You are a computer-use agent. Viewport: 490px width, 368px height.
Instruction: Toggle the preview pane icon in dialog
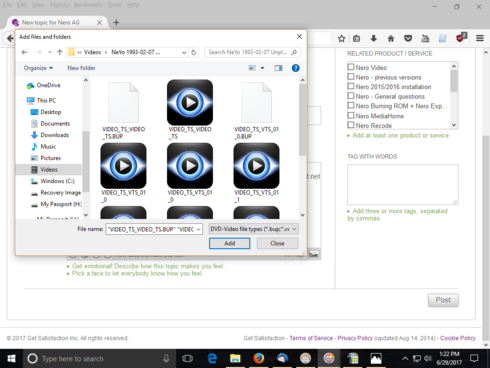coord(278,68)
